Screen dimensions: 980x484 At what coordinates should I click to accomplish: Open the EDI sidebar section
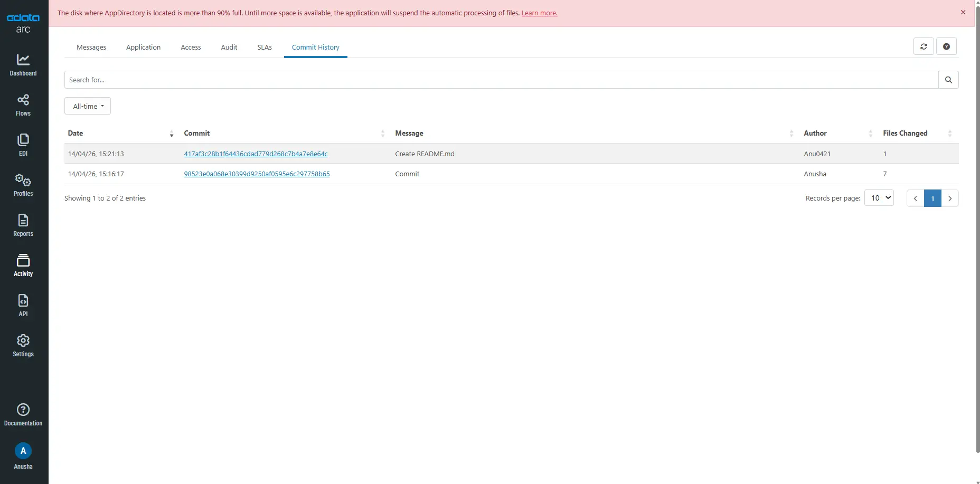[x=23, y=145]
